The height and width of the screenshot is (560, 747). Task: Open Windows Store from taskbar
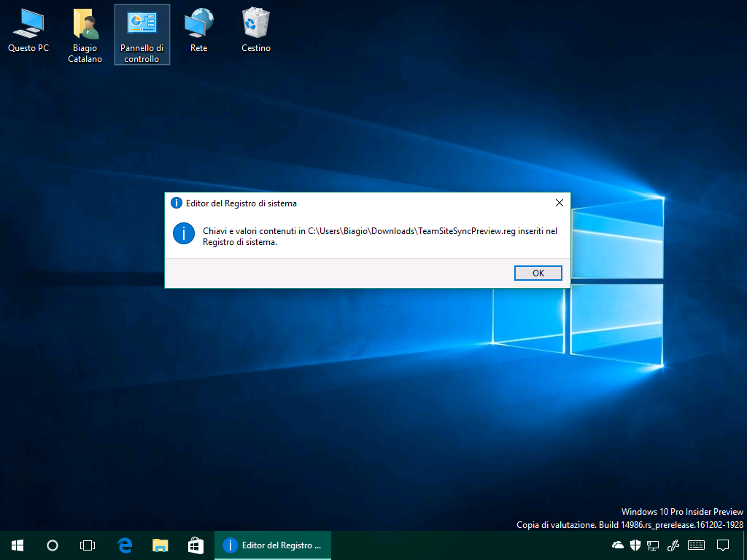pyautogui.click(x=196, y=545)
